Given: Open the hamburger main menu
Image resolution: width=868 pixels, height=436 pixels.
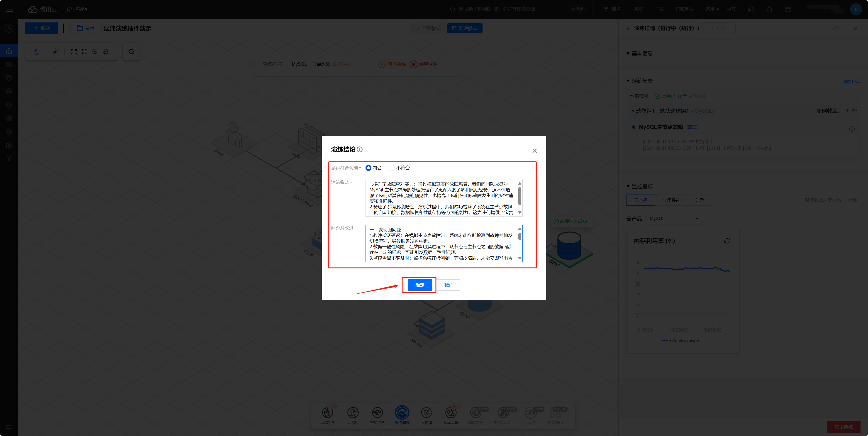Looking at the screenshot, I should (9, 9).
